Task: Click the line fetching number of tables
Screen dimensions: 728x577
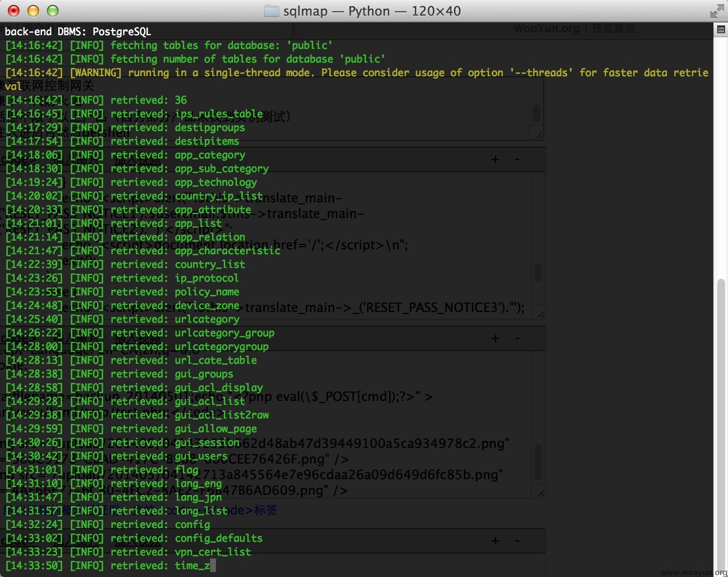Action: click(x=195, y=59)
